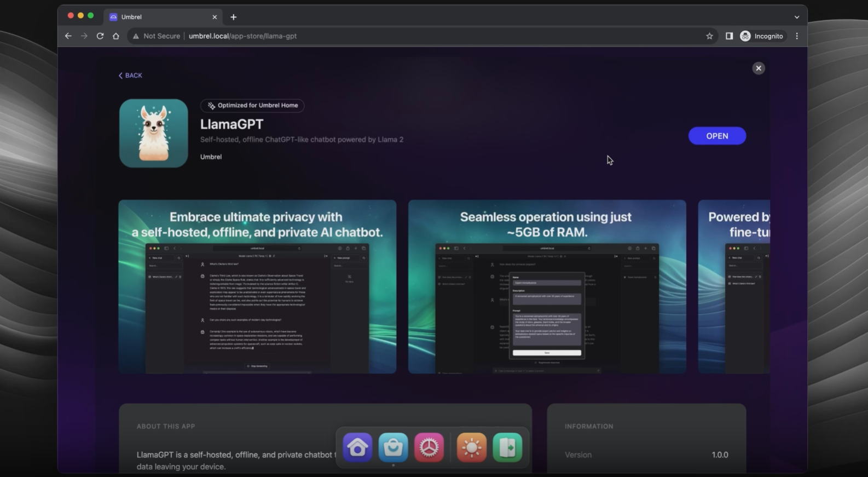
Task: Toggle the browser side panel icon
Action: point(729,36)
